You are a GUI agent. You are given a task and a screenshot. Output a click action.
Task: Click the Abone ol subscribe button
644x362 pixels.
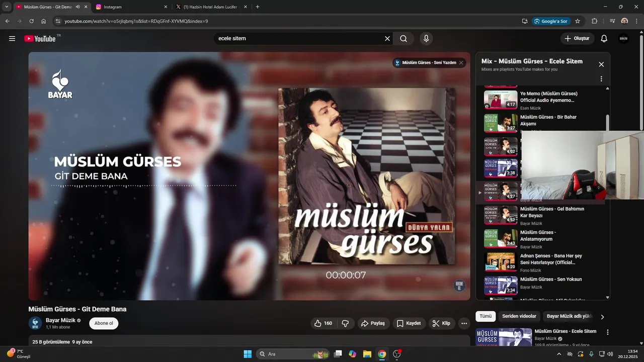coord(104,323)
